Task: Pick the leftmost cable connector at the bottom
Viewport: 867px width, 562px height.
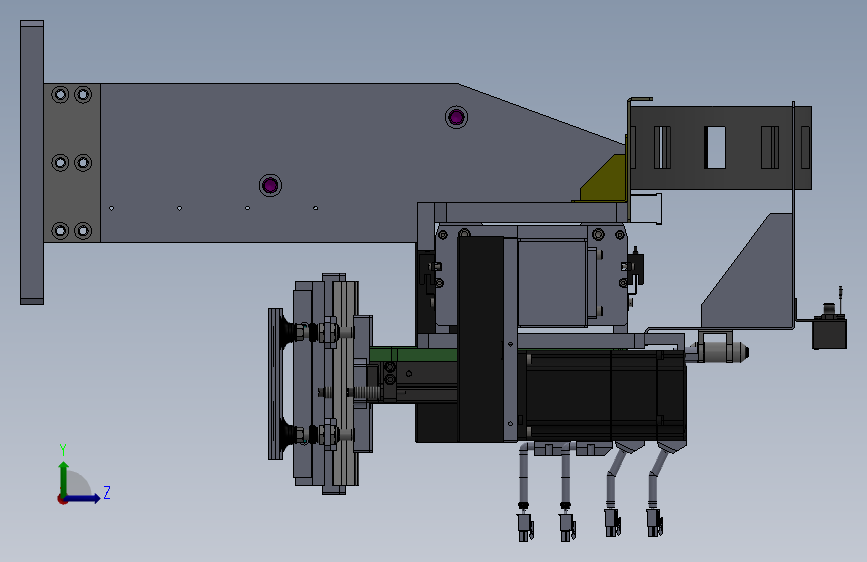Action: click(525, 527)
